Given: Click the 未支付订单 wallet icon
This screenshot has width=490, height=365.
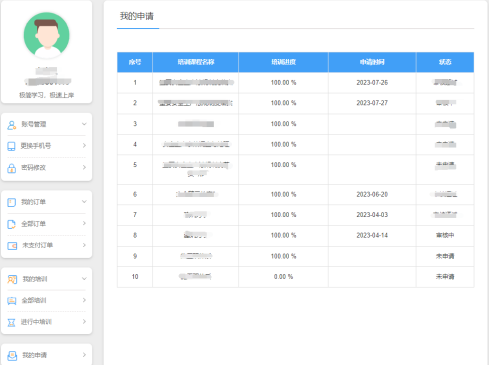Looking at the screenshot, I should tap(12, 246).
